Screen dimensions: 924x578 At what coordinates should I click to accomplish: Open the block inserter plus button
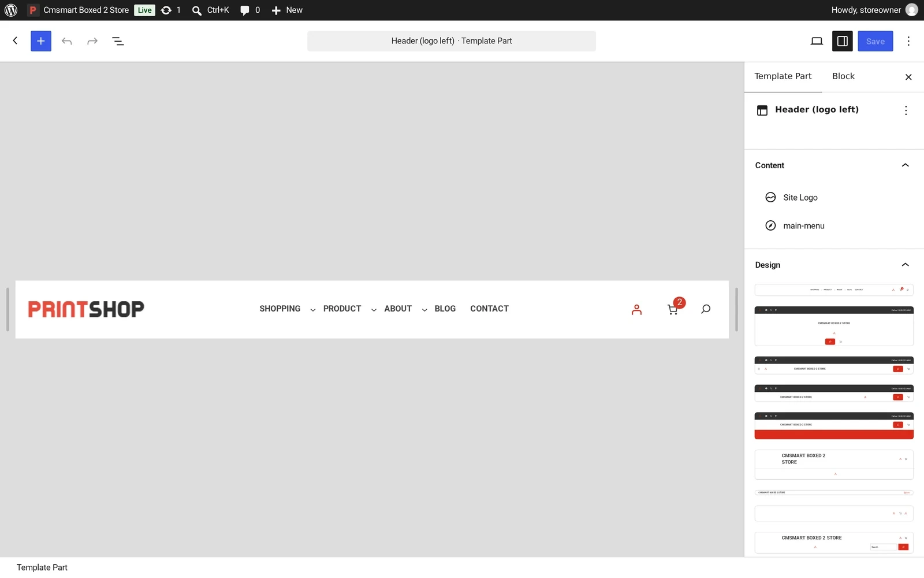click(x=41, y=41)
